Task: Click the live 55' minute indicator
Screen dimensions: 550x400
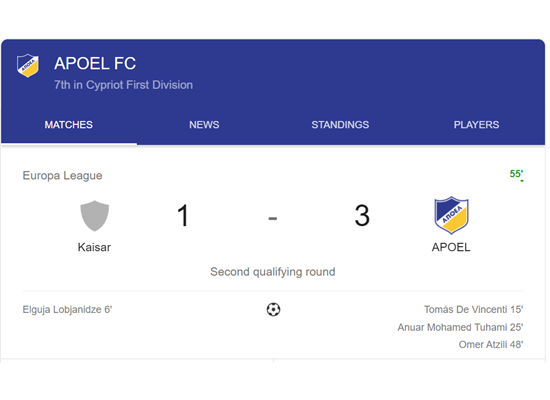Action: (516, 174)
